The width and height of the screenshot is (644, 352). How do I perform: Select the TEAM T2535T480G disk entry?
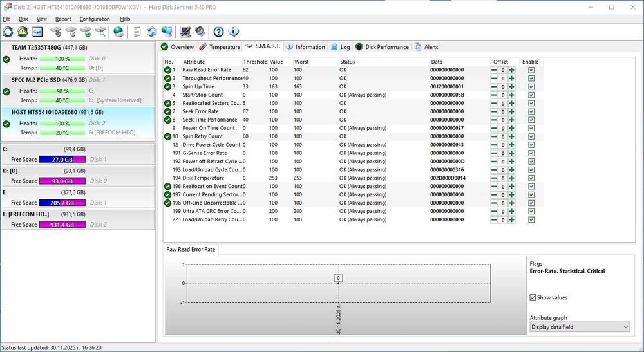coord(78,57)
